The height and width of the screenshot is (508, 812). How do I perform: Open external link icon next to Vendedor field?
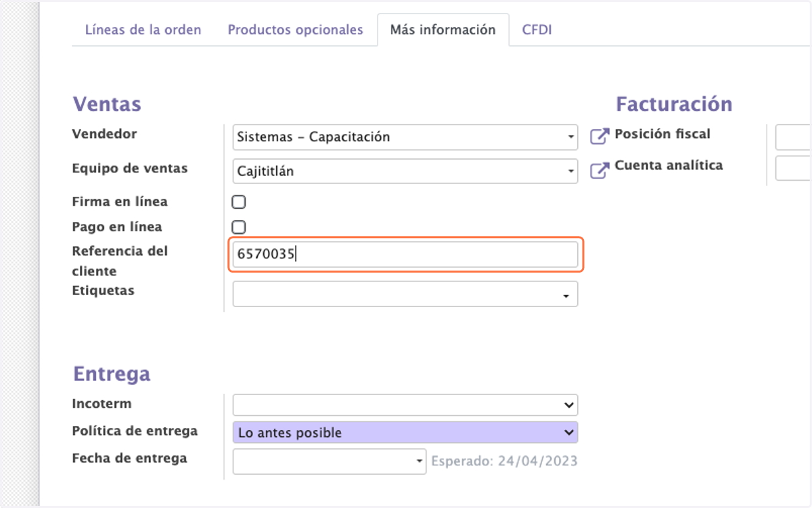tap(600, 137)
